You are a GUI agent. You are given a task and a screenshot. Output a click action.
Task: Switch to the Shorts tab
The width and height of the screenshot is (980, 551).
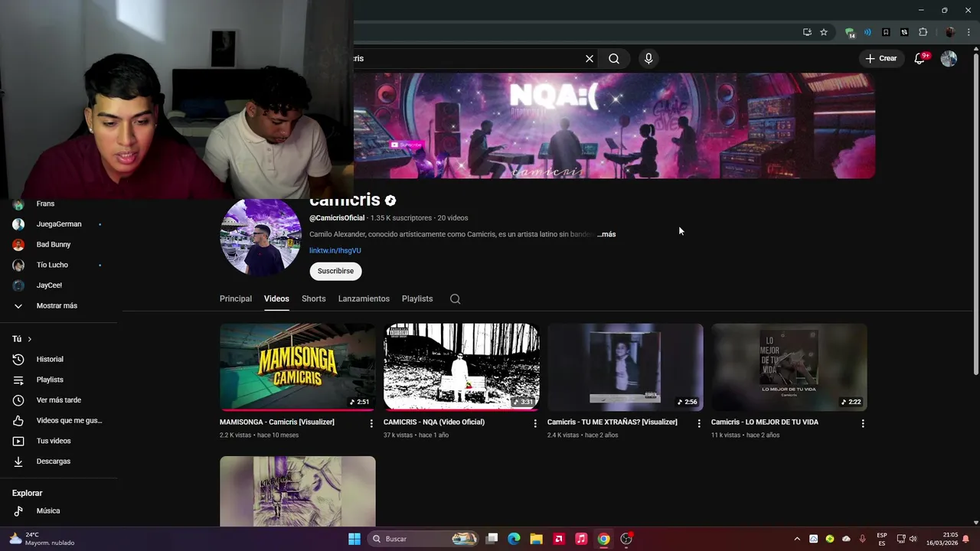(314, 298)
